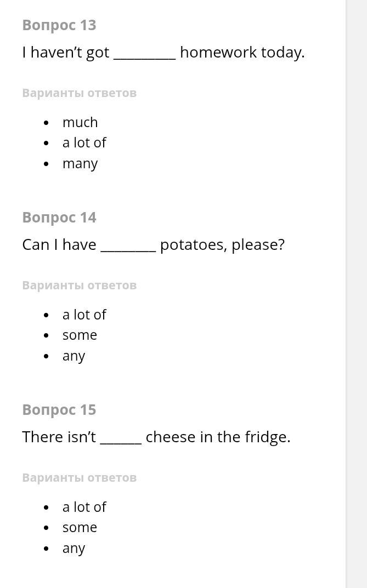Select "a lot of" for cheese question
367x588 pixels.
tap(84, 507)
